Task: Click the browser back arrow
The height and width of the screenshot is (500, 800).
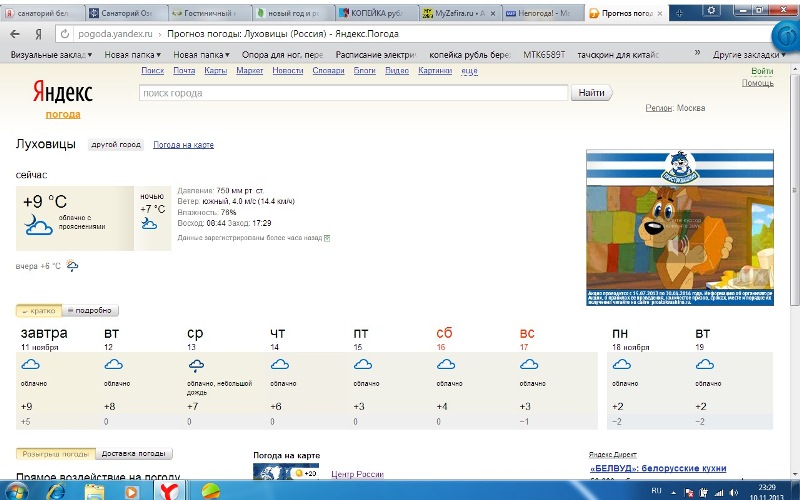Action: coord(13,34)
